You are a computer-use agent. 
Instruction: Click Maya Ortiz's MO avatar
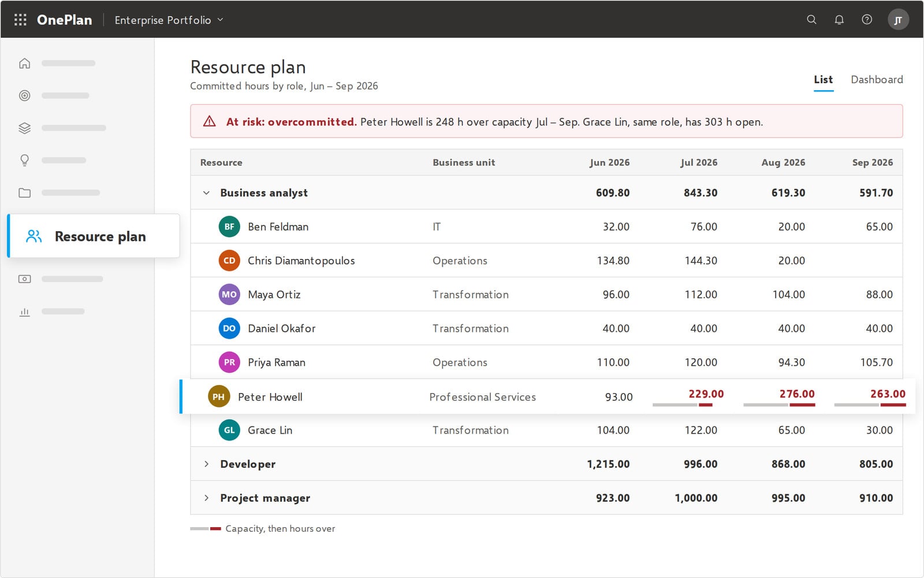coord(229,294)
